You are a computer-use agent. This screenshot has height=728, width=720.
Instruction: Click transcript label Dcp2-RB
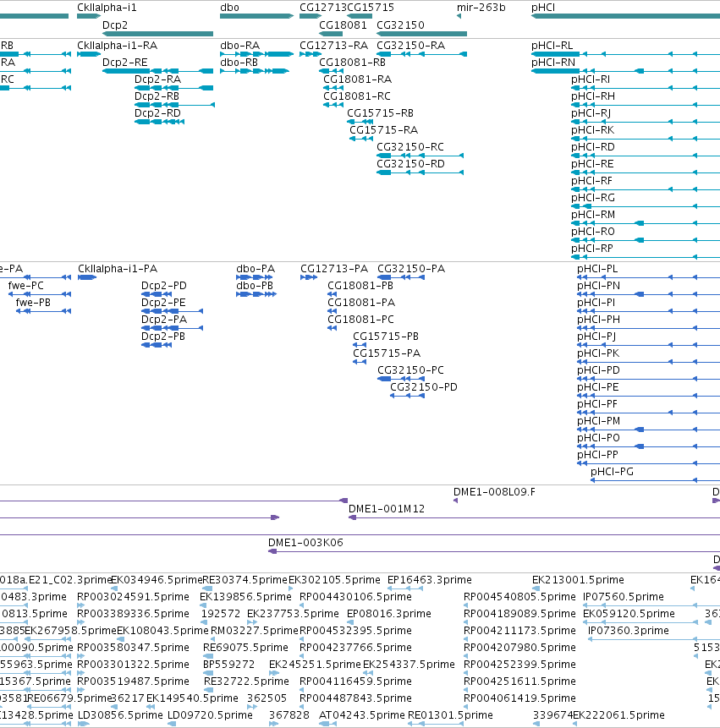coord(157,96)
